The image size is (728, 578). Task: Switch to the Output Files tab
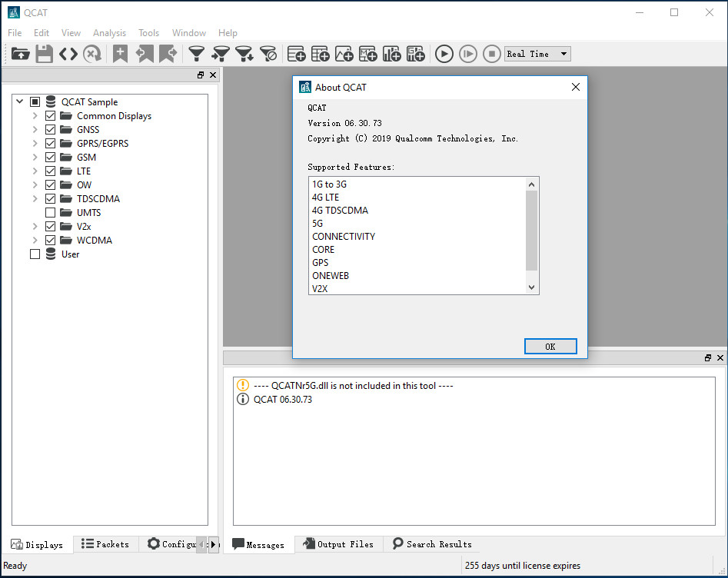click(x=338, y=544)
